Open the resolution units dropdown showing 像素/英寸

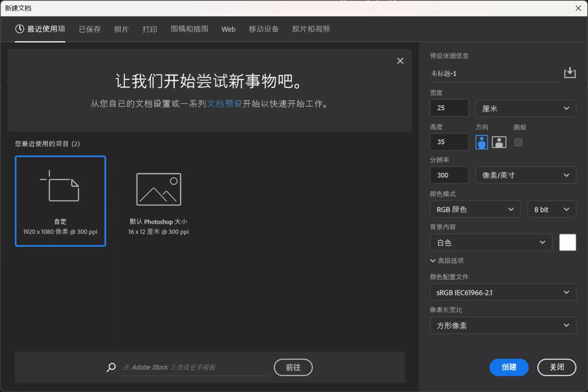(526, 175)
